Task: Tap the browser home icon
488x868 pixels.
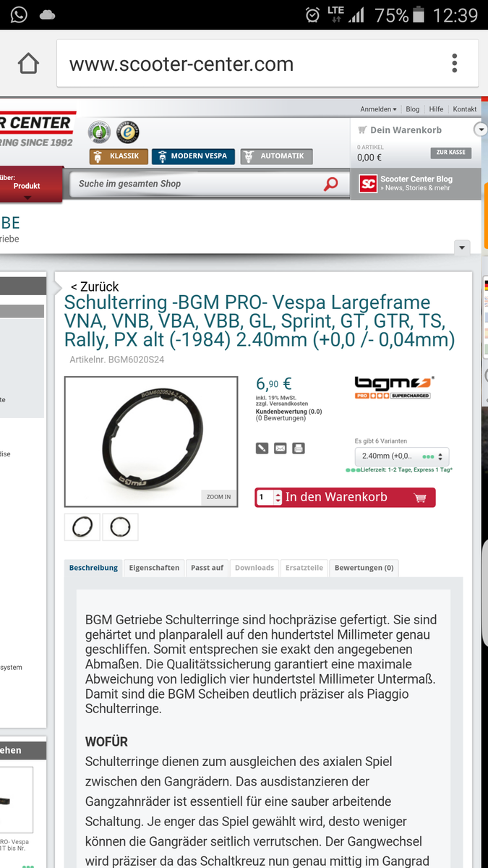Action: [28, 64]
